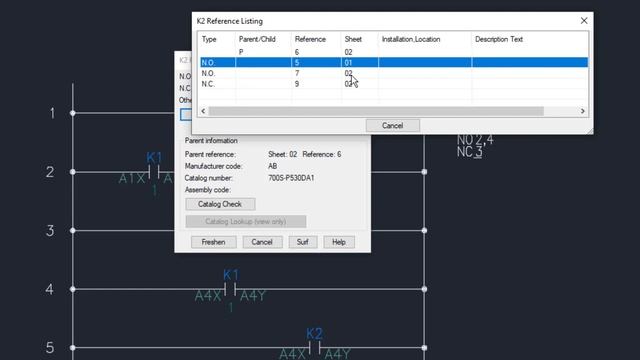The width and height of the screenshot is (640, 360).
Task: Click the horizontal scrollbar thumb in listing
Action: click(x=376, y=111)
